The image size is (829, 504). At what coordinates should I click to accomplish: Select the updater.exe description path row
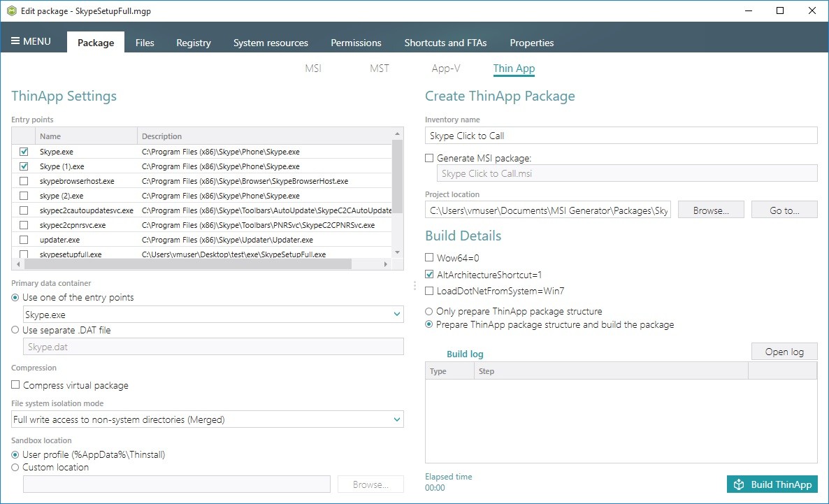[227, 240]
